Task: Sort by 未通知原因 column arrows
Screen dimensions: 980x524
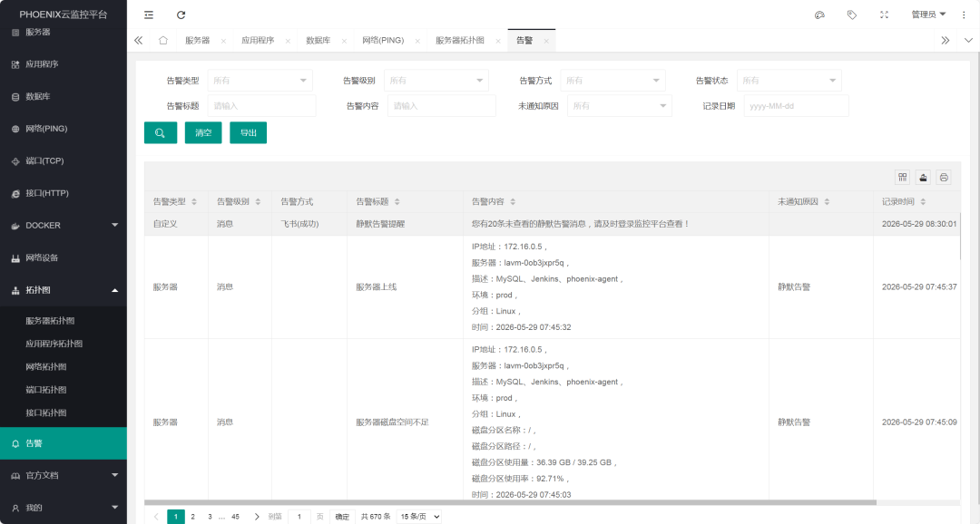Action: click(827, 202)
